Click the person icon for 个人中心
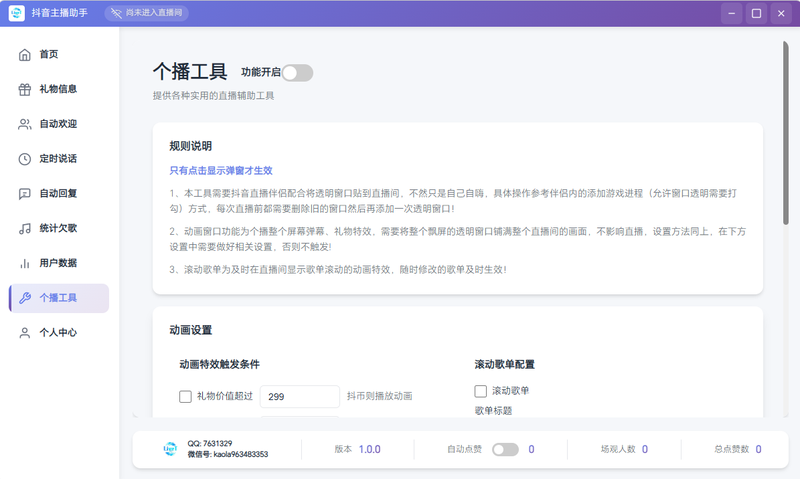The height and width of the screenshot is (479, 800). 25,333
